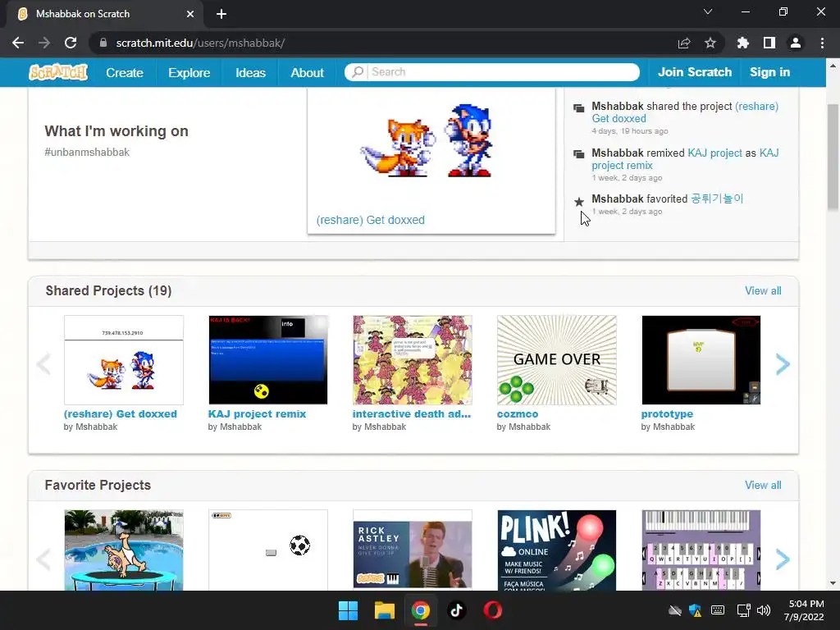840x630 pixels.
Task: Open Windows Start menu
Action: coord(348,610)
